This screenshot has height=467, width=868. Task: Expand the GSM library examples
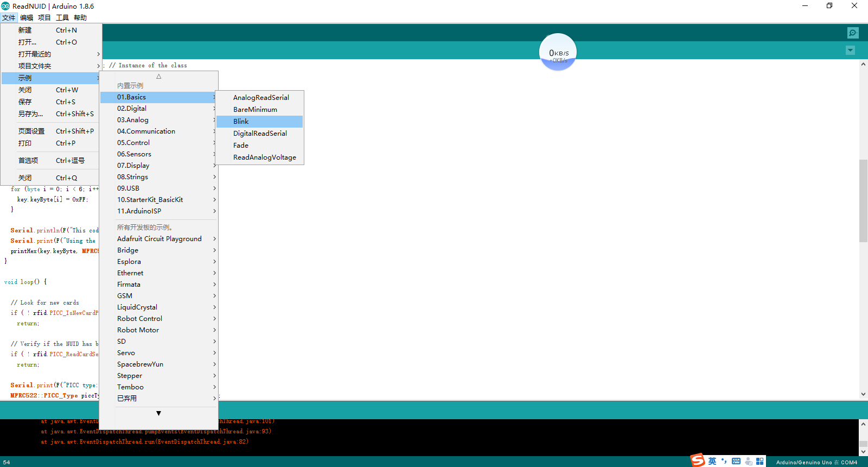[159, 296]
